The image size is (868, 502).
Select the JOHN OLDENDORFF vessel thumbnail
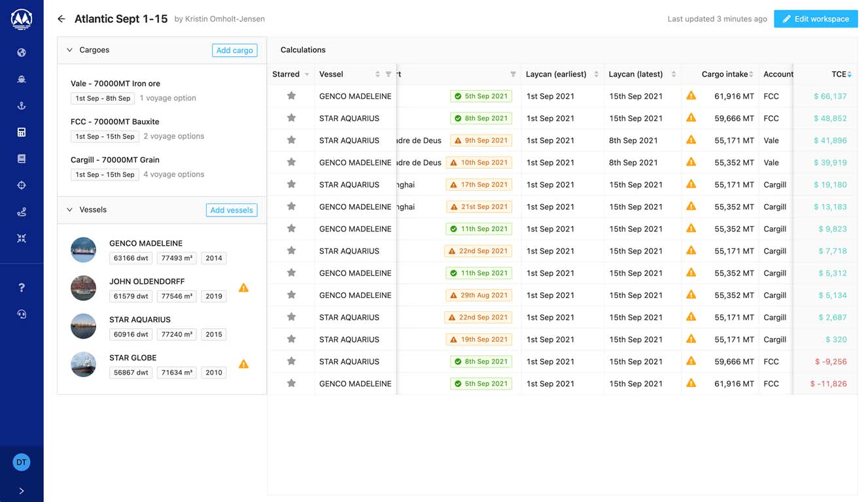click(84, 288)
